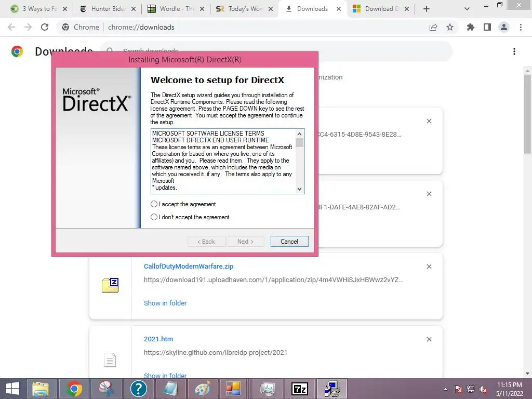Click the Back button in DirectX setup
The width and height of the screenshot is (532, 399).
[x=206, y=241]
